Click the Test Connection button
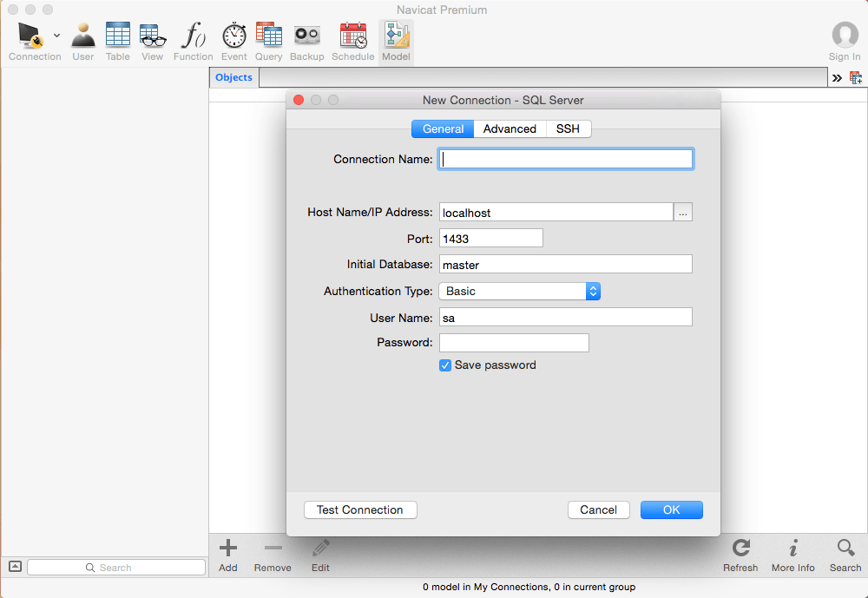The width and height of the screenshot is (868, 598). point(360,510)
